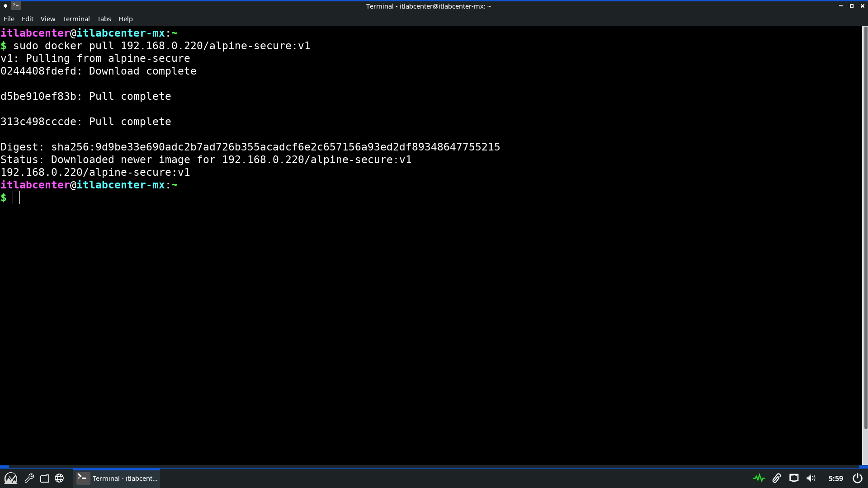Image resolution: width=868 pixels, height=488 pixels.
Task: Click the terminal vertical scrollbar
Action: [865, 226]
